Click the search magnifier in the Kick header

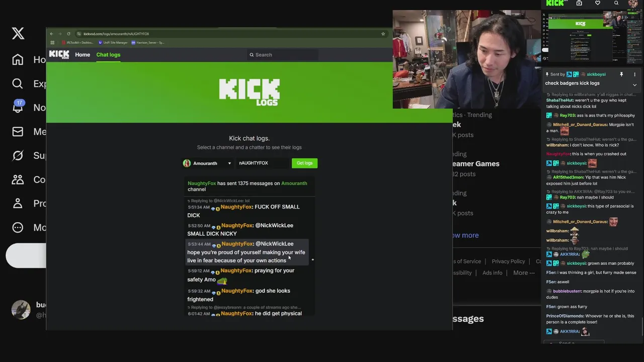pos(616,3)
